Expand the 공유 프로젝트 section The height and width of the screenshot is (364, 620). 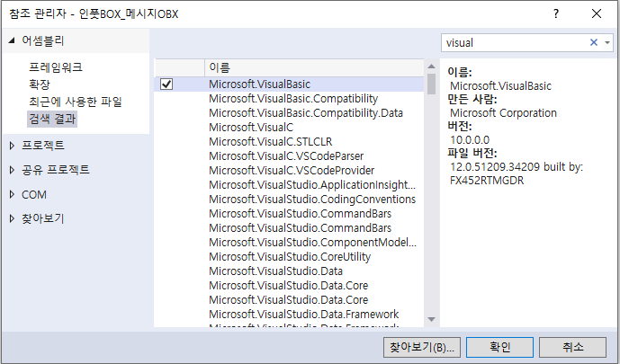pyautogui.click(x=12, y=170)
